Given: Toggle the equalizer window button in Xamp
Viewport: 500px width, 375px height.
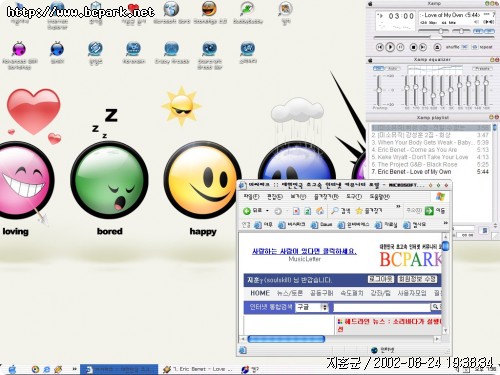Looking at the screenshot, I should [478, 31].
